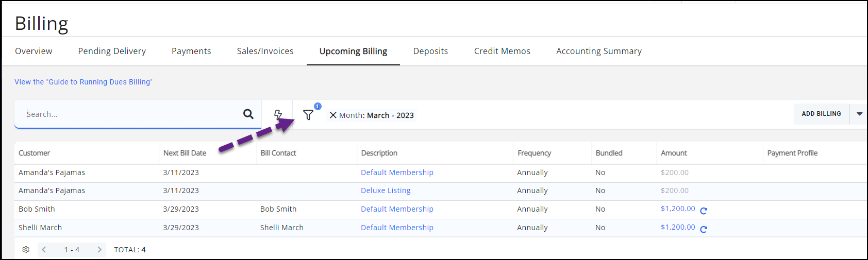Viewport: 868px width, 260px height.
Task: Open the Guide to Running Dues Billing link
Action: pos(84,82)
